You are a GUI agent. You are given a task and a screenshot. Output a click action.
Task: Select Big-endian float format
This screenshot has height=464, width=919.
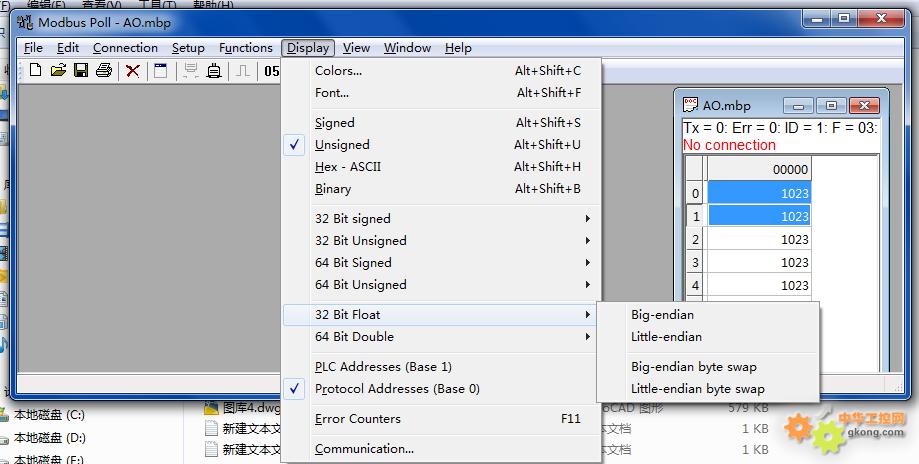point(707,315)
